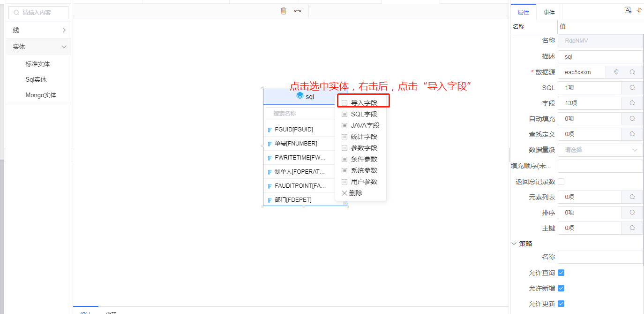Click the connection line icon in toolbar
Viewport: 644px width, 314px height.
[x=298, y=11]
